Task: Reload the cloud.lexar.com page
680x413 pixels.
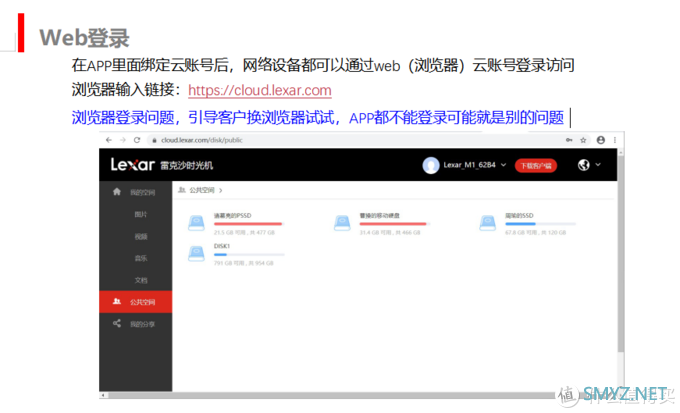Action: [x=137, y=140]
